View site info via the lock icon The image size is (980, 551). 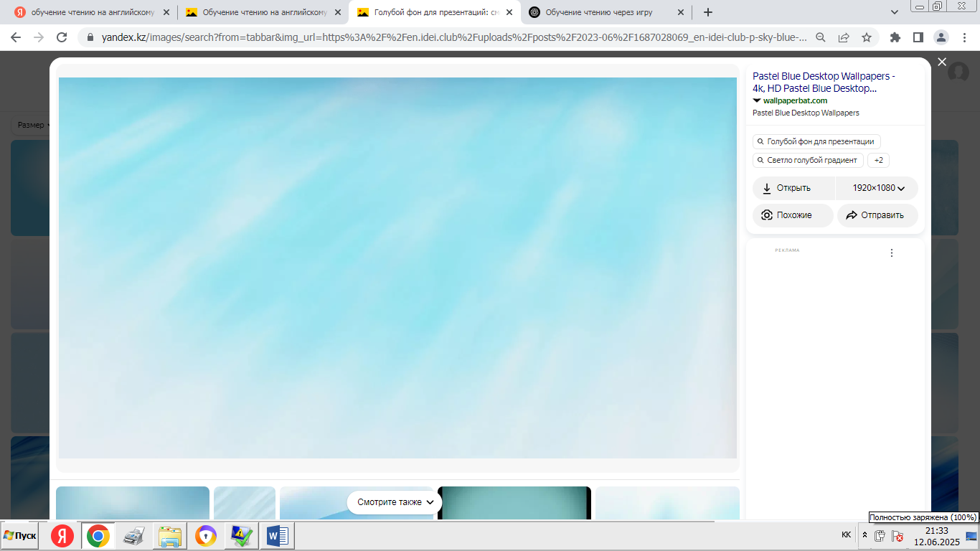pyautogui.click(x=90, y=37)
